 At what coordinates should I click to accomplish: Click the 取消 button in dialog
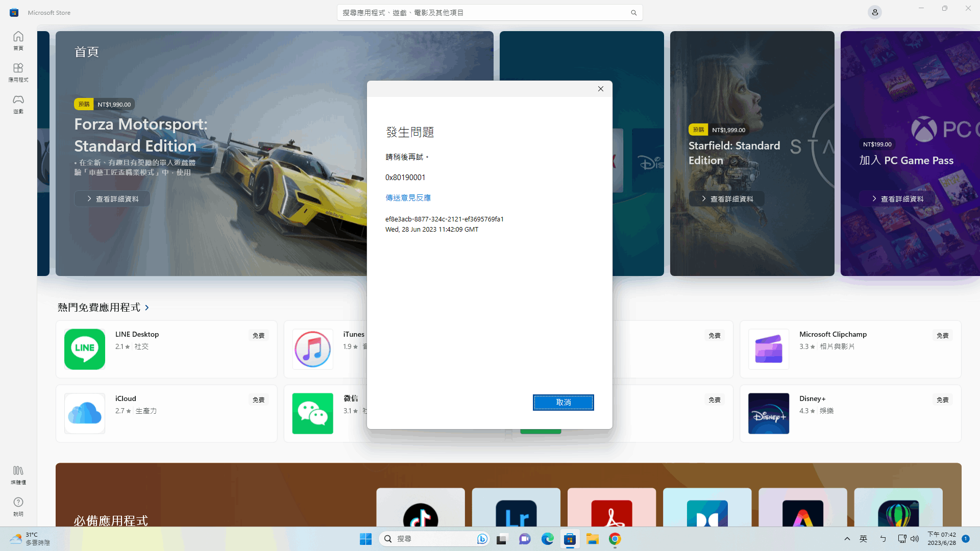[x=563, y=403]
